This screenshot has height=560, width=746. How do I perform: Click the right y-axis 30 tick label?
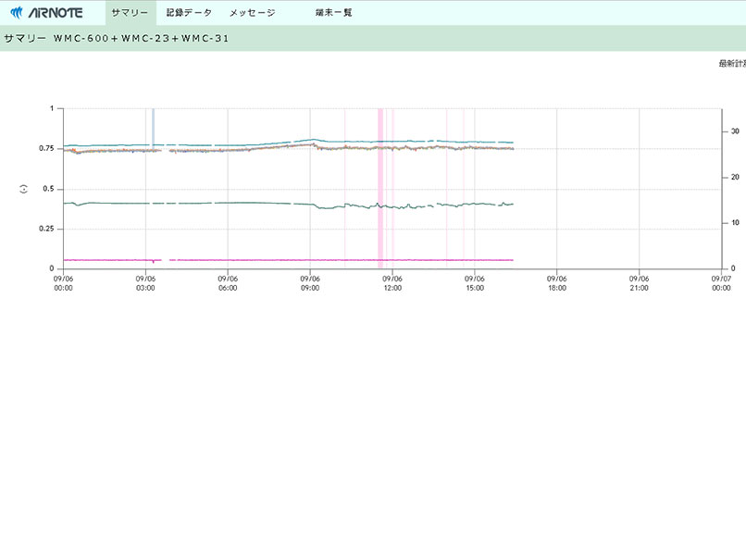[x=735, y=131]
